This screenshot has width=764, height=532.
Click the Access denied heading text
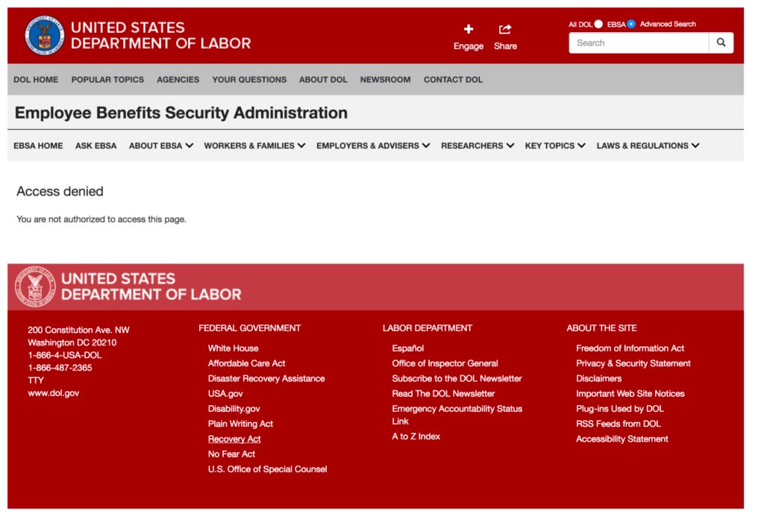[60, 192]
